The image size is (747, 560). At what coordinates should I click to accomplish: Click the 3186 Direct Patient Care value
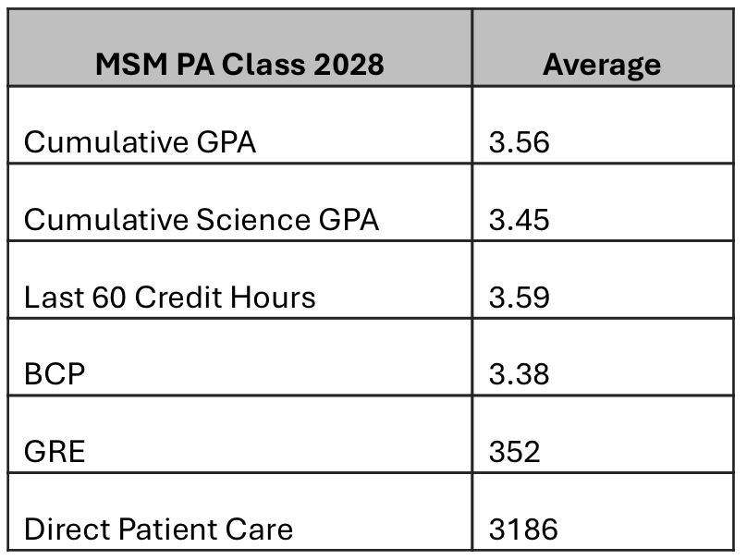tap(523, 530)
